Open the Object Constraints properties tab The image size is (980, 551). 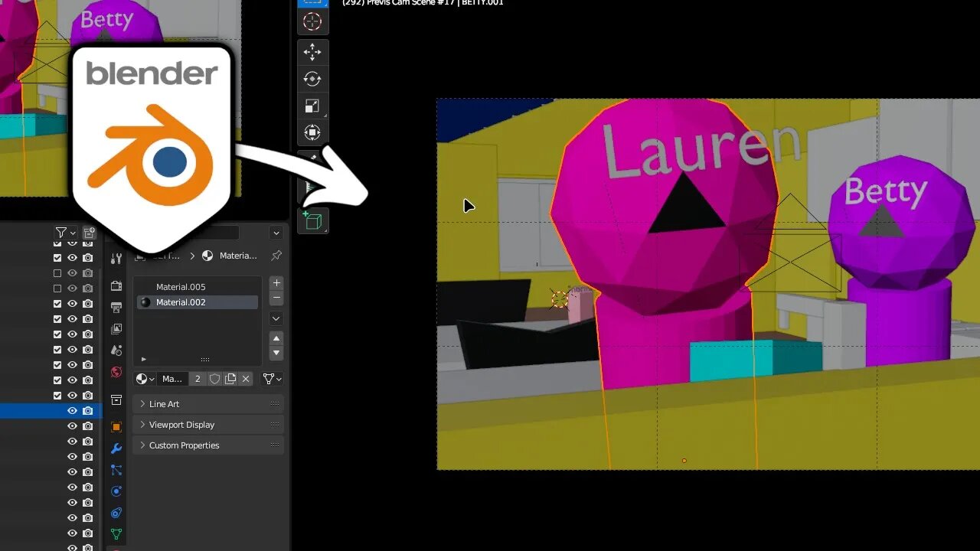116,513
